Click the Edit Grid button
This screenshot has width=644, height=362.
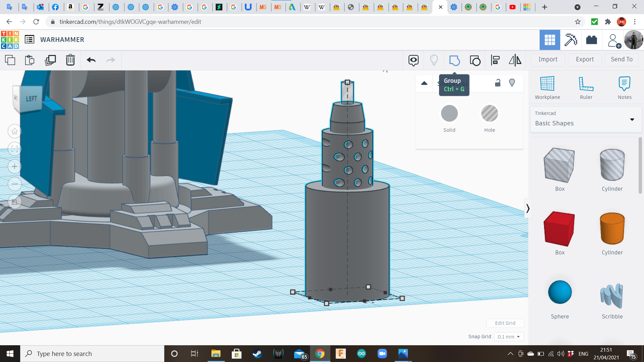(505, 323)
